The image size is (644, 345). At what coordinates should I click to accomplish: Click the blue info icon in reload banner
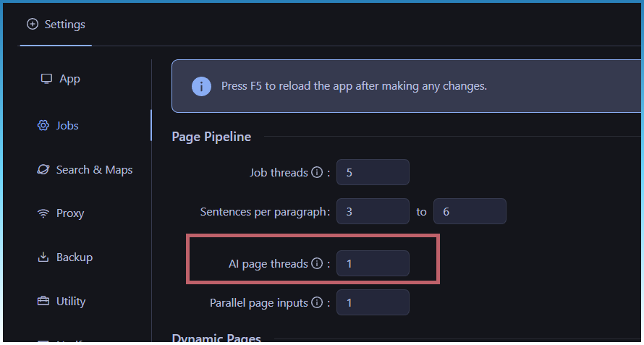(201, 86)
